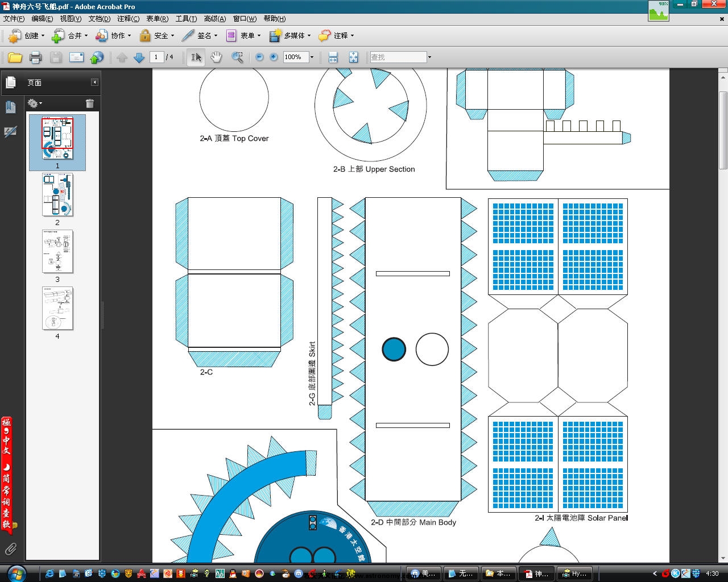Show hidden system tray icons arrow
This screenshot has width=728, height=582.
point(655,573)
